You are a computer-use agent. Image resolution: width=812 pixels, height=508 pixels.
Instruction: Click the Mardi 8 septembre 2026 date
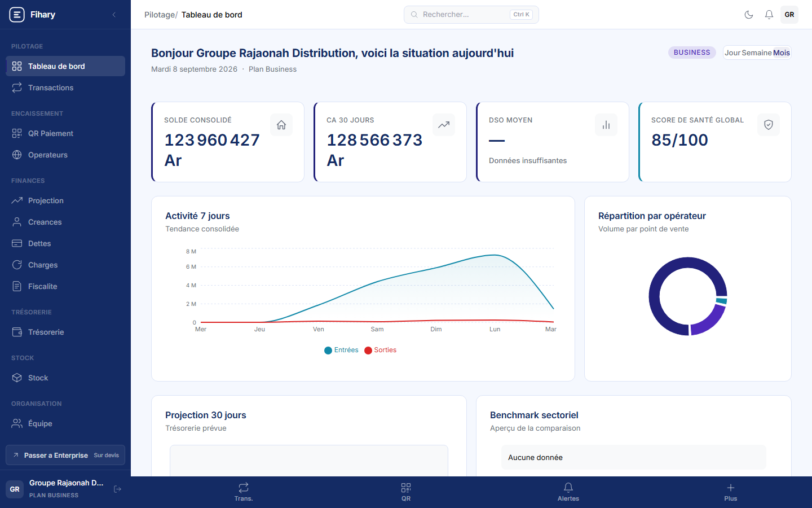coord(194,69)
